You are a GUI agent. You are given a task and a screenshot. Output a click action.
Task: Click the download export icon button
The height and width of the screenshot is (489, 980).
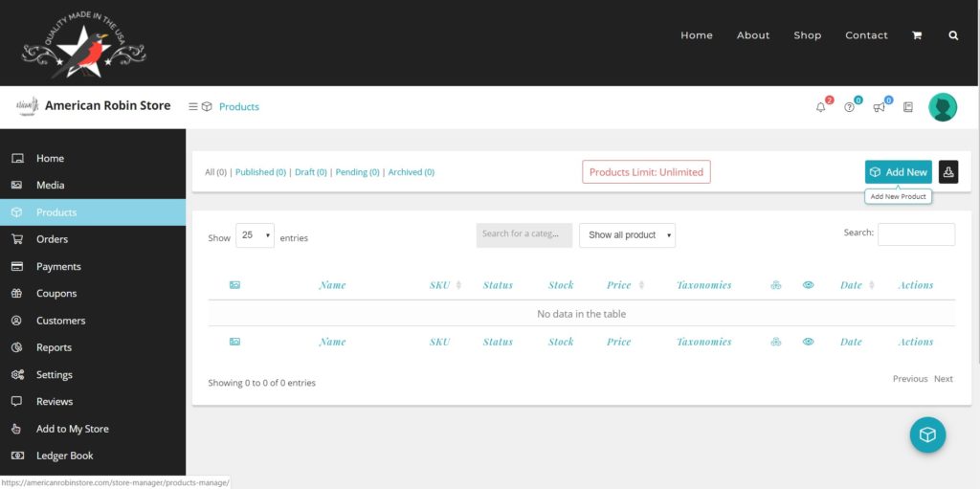click(x=948, y=172)
